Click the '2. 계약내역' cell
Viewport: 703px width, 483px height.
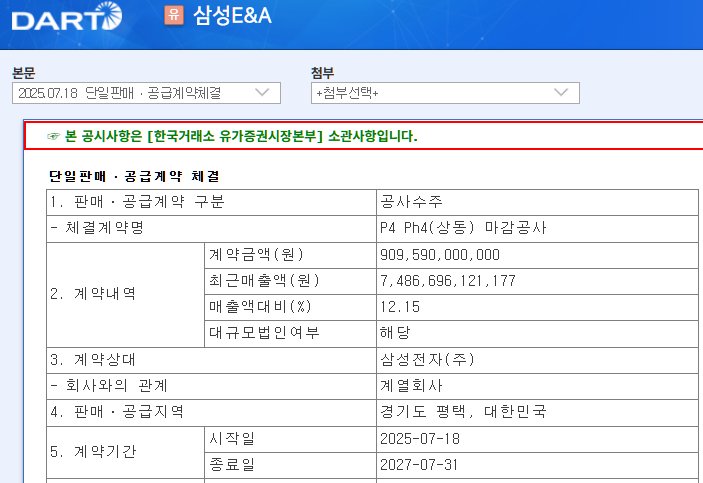(125, 295)
